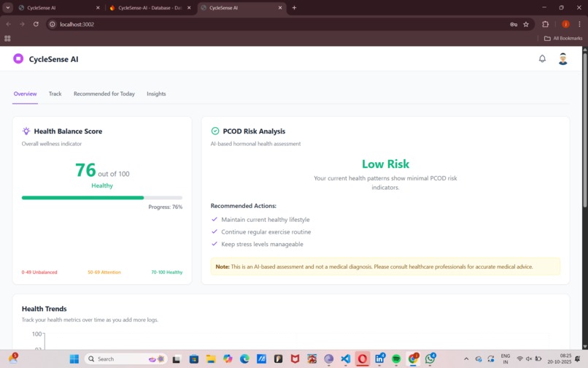Image resolution: width=588 pixels, height=368 pixels.
Task: Open the Chrome three-dot menu
Action: coord(579,24)
